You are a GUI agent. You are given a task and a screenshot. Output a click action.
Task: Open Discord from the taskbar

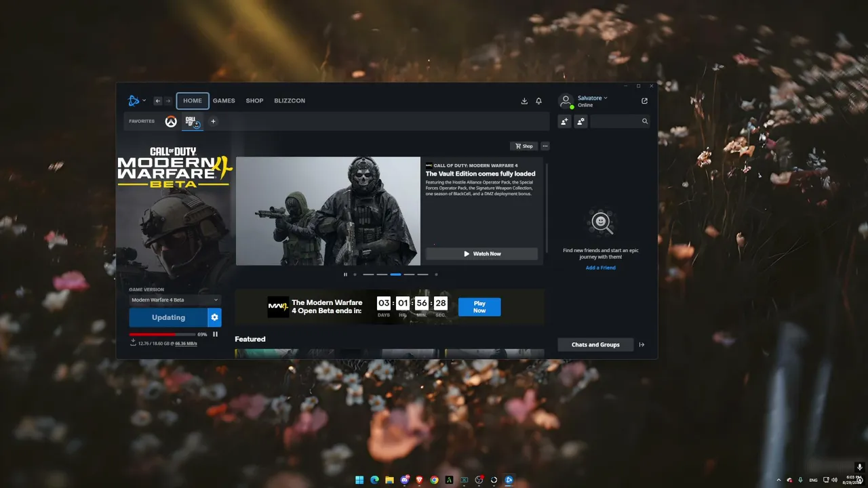point(405,480)
